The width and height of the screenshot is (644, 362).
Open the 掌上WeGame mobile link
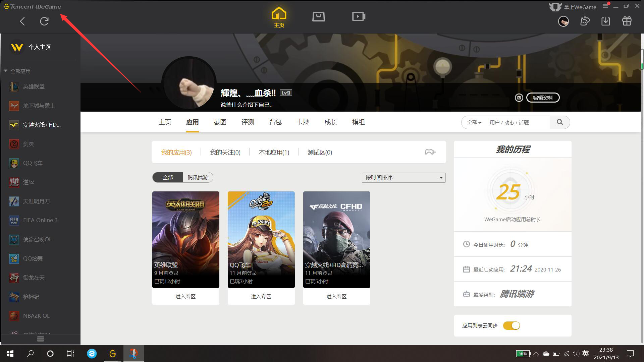click(573, 7)
